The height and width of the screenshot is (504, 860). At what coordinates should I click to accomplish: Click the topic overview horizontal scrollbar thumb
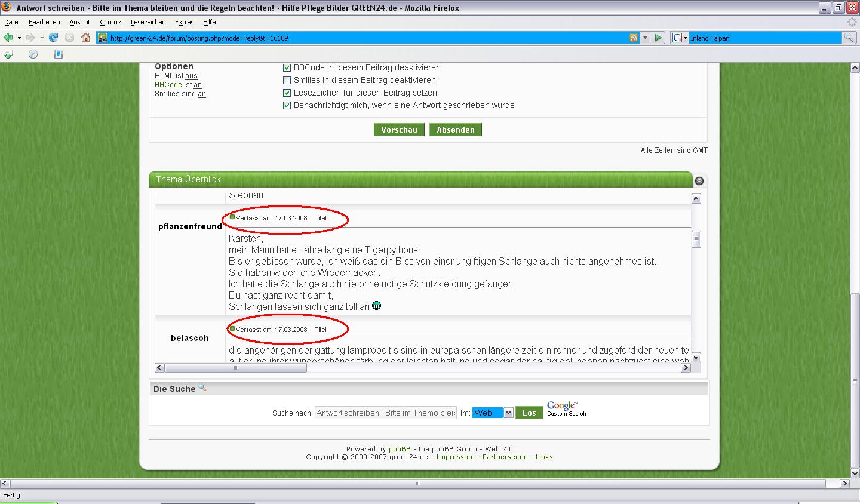[235, 368]
